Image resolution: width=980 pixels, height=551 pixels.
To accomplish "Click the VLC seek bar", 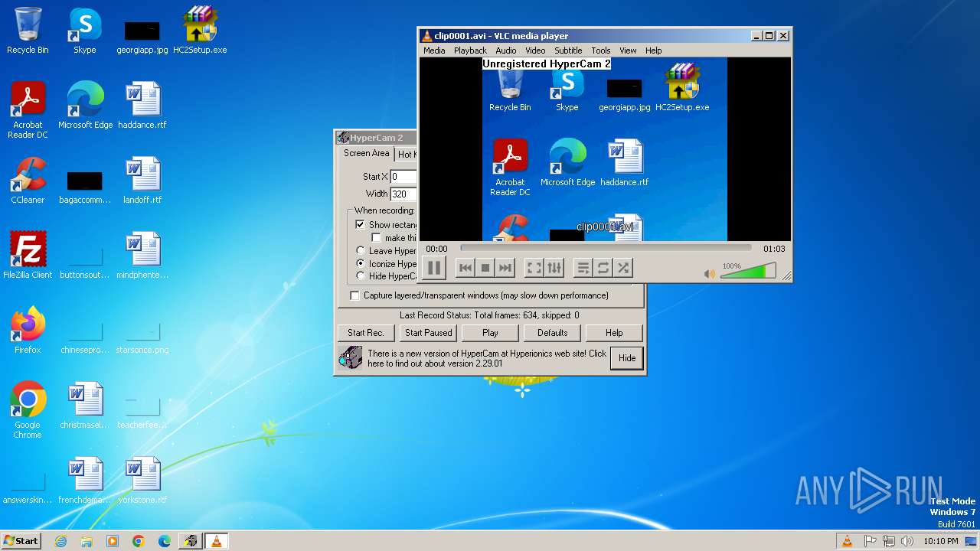I will (606, 248).
